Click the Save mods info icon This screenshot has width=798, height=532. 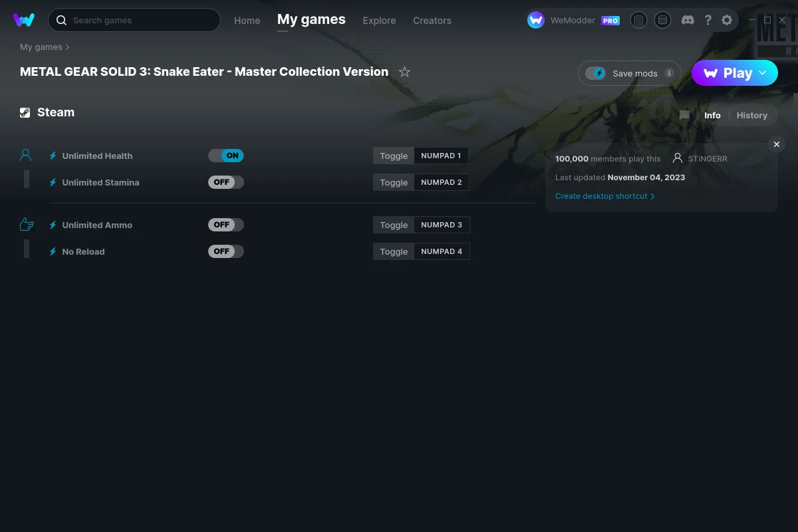coord(669,73)
